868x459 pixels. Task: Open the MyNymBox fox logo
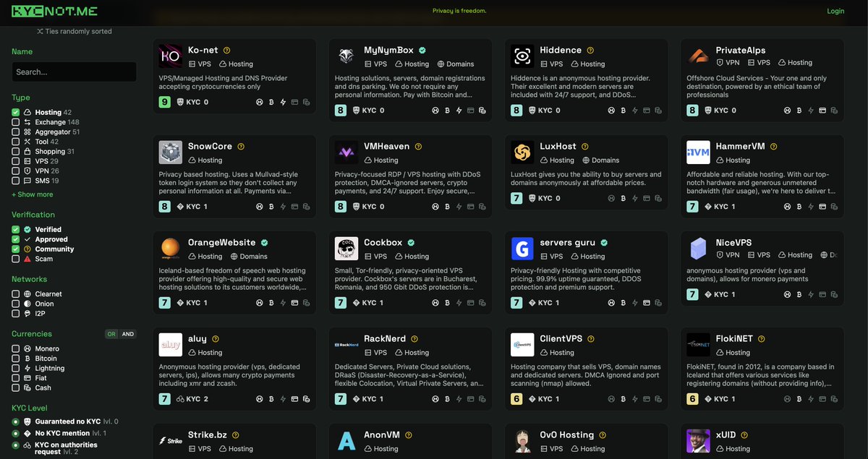[346, 56]
